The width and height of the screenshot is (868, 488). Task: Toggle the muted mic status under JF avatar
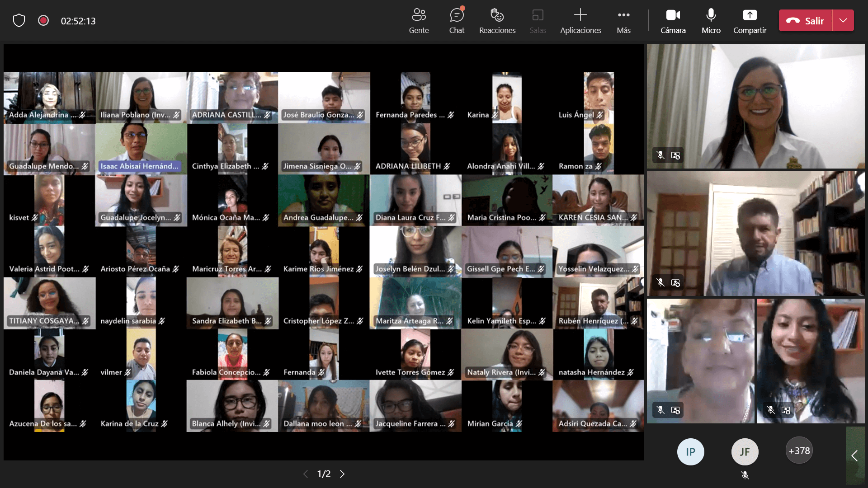745,475
